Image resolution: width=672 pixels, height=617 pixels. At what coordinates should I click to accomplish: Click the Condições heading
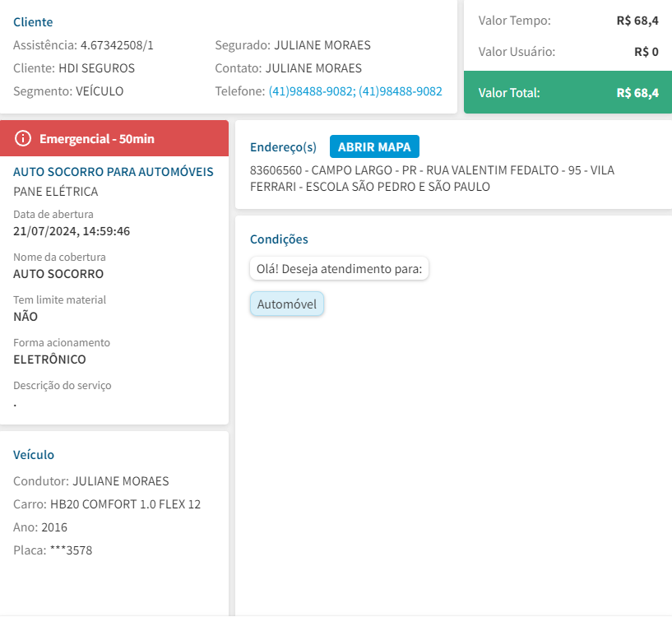[279, 239]
